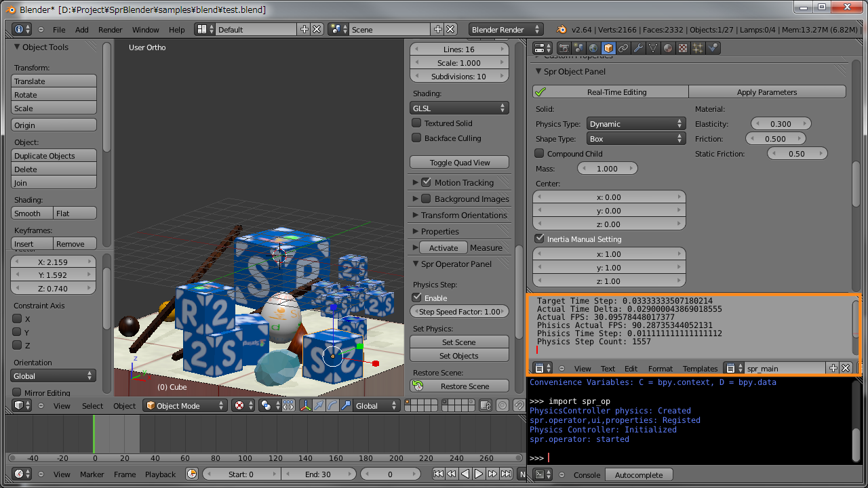The height and width of the screenshot is (488, 868).
Task: Open the Render menu
Action: click(111, 30)
